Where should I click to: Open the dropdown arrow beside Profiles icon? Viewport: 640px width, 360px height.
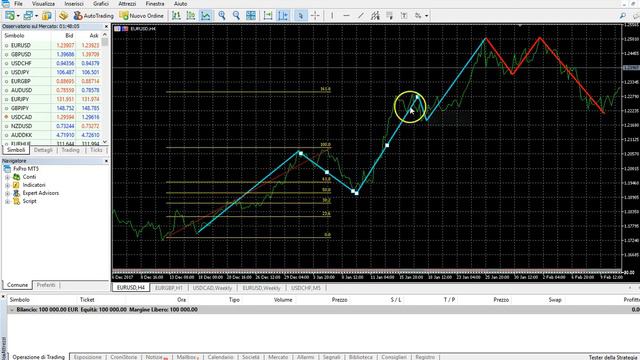pos(36,16)
